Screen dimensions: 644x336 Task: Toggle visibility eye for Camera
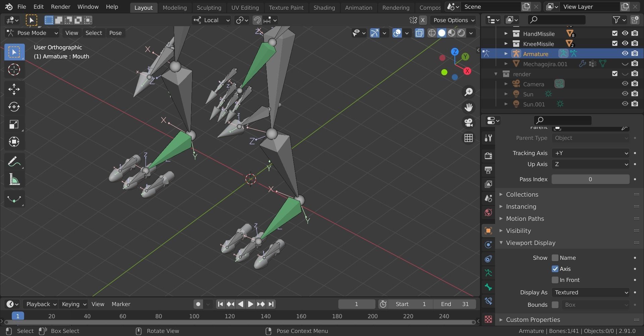tap(625, 84)
